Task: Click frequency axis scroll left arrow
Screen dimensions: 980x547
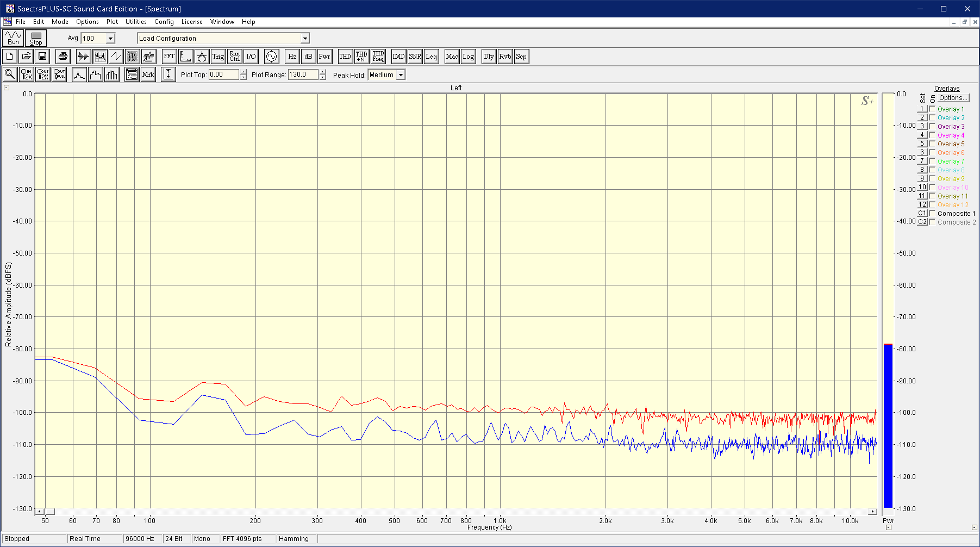Action: click(40, 511)
